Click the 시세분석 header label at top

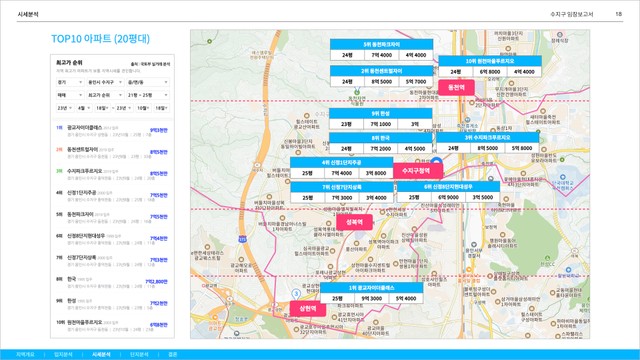coord(28,14)
